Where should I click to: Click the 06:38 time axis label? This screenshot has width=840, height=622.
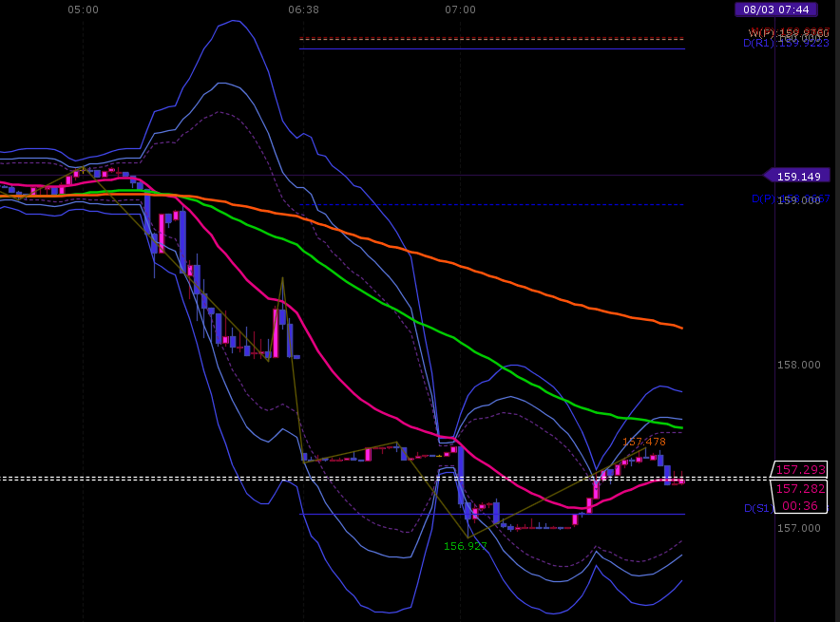[x=303, y=9]
